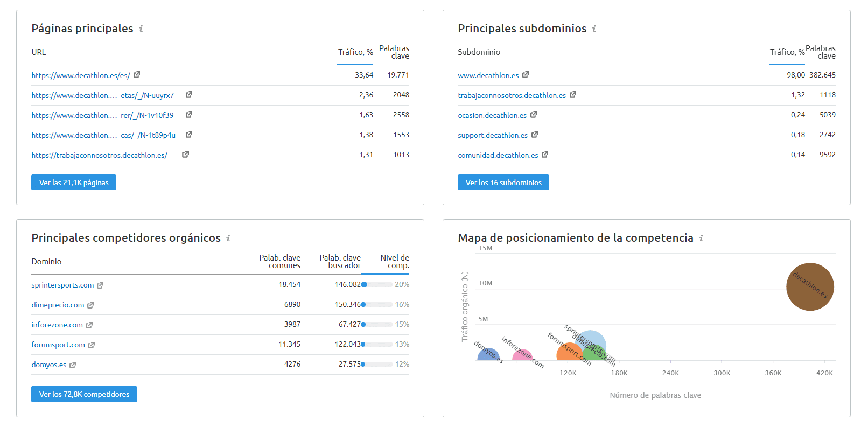Click the pink inforezone.com bubble

522,355
